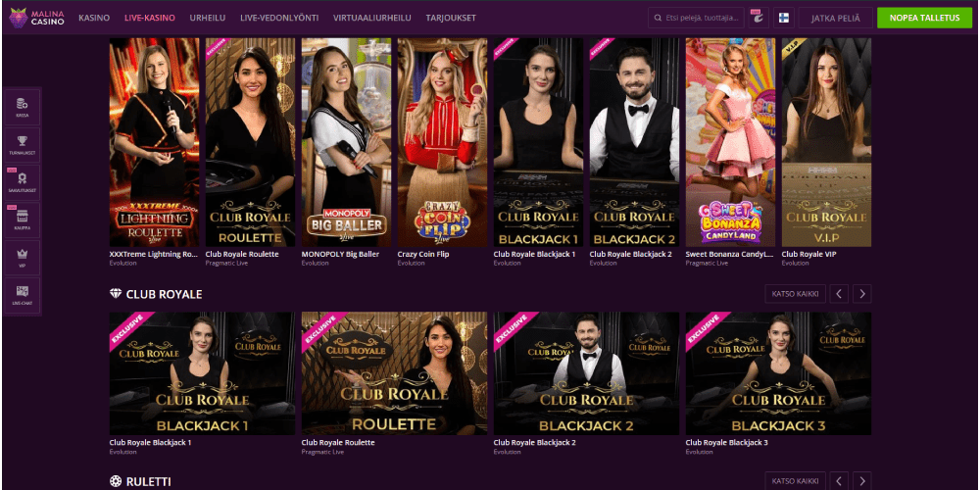Open the Saavutukset achievements badge icon
980x490 pixels.
(23, 182)
